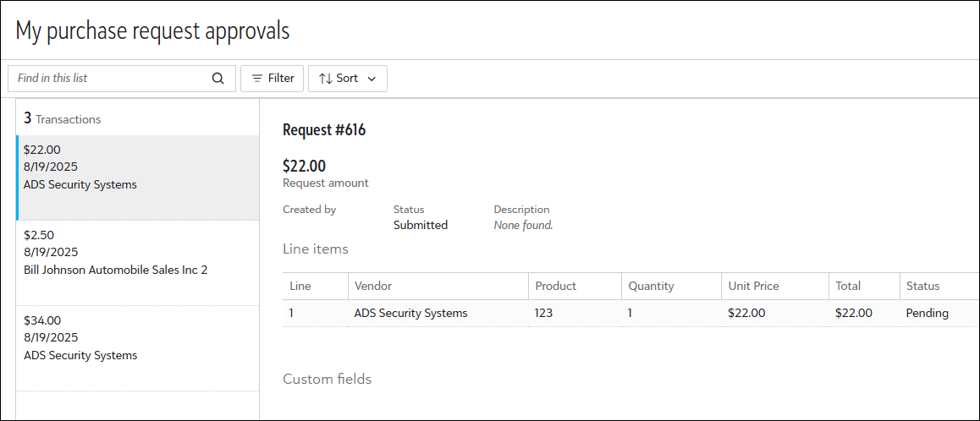Click the Unit Price column header
The image size is (980, 421).
coord(753,286)
